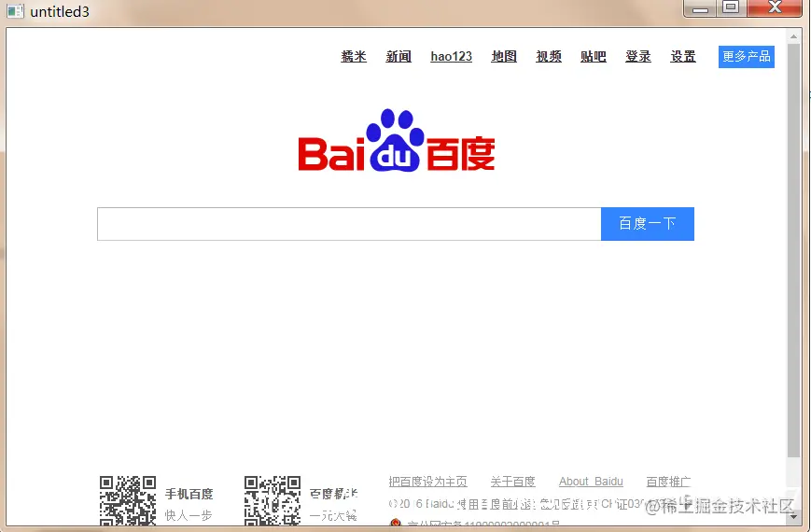Open the 设置 settings link
The width and height of the screenshot is (811, 532).
[x=683, y=56]
